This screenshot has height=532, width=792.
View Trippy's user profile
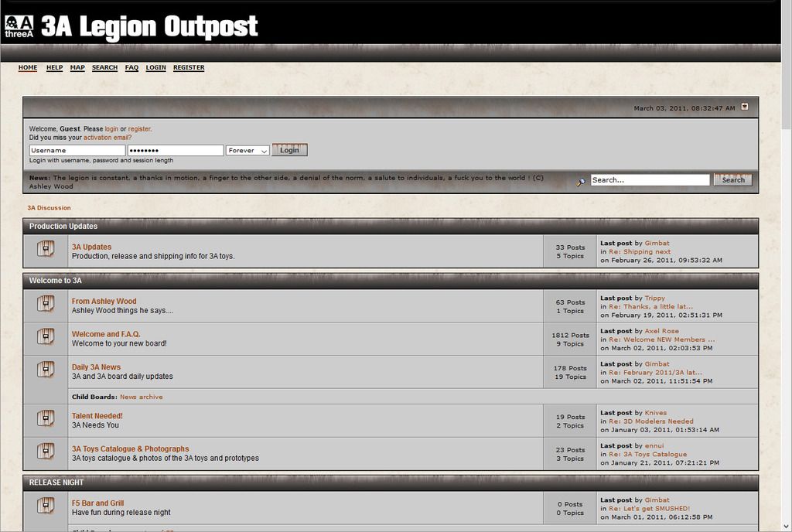tap(655, 298)
